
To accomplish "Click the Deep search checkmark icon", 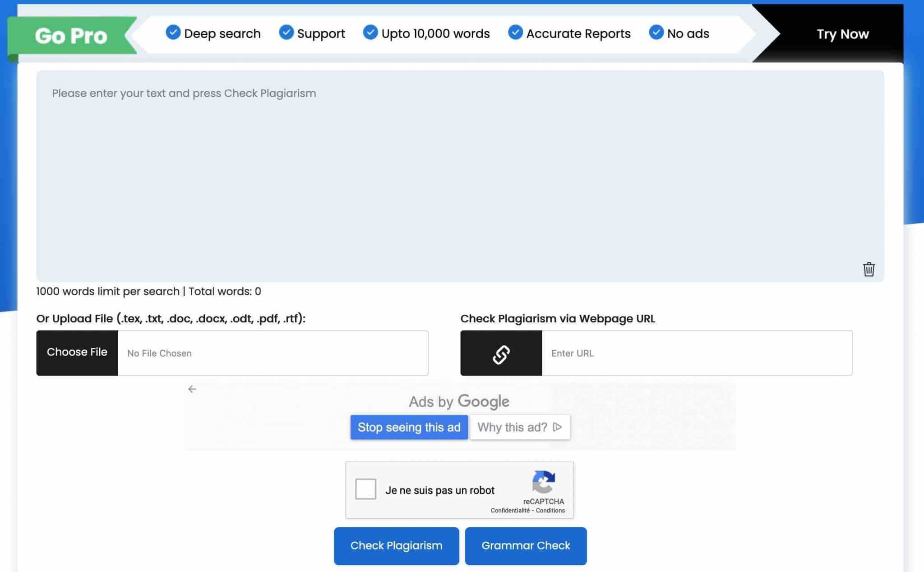I will click(x=173, y=33).
